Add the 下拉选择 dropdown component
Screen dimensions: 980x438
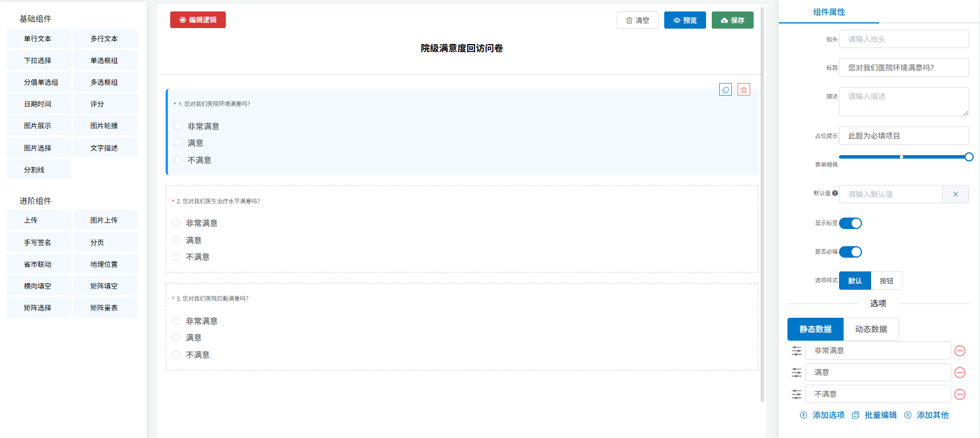pyautogui.click(x=38, y=61)
